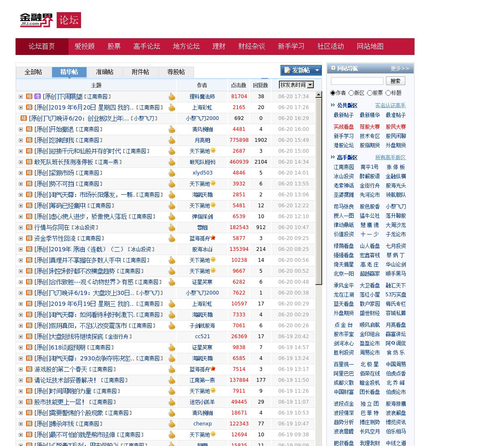Select the 股票 search radio button
Image resolution: width=504 pixels, height=446 pixels.
(x=370, y=93)
